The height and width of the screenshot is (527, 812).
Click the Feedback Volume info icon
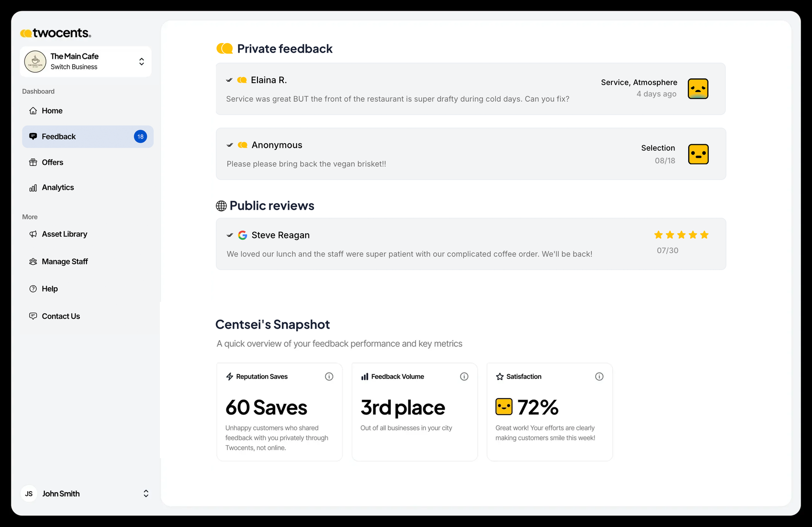[464, 376]
